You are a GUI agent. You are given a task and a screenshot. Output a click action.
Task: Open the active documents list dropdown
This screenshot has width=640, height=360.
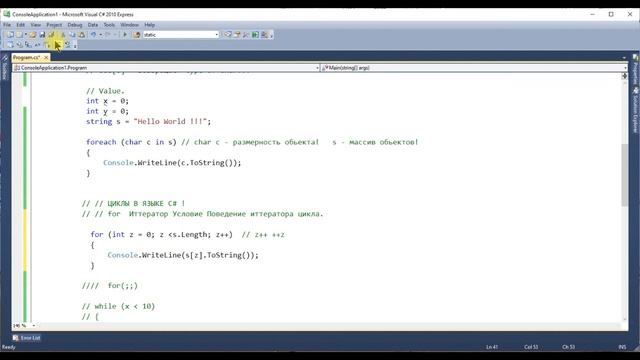[x=624, y=58]
